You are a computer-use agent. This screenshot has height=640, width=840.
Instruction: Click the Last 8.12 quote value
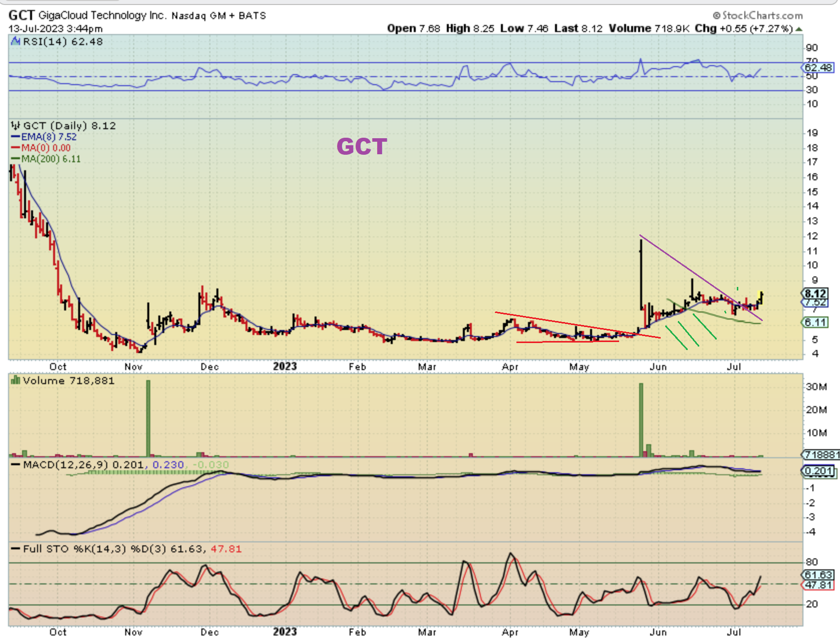click(579, 29)
